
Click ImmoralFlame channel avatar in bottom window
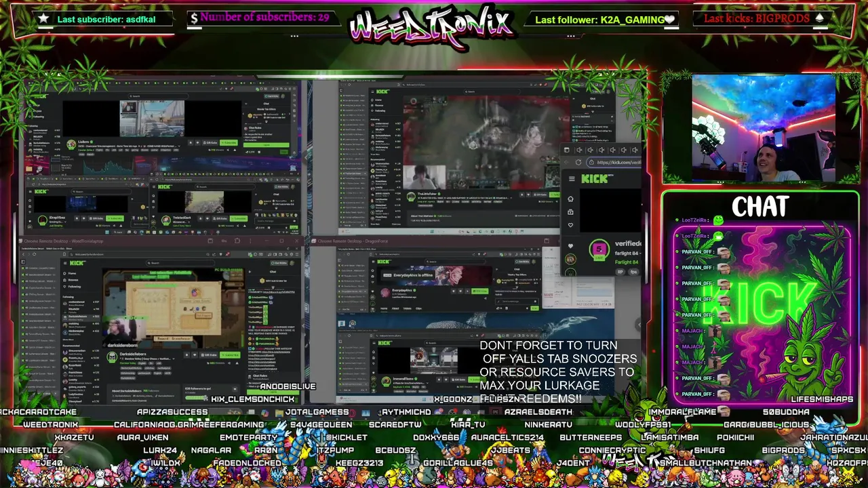(387, 381)
